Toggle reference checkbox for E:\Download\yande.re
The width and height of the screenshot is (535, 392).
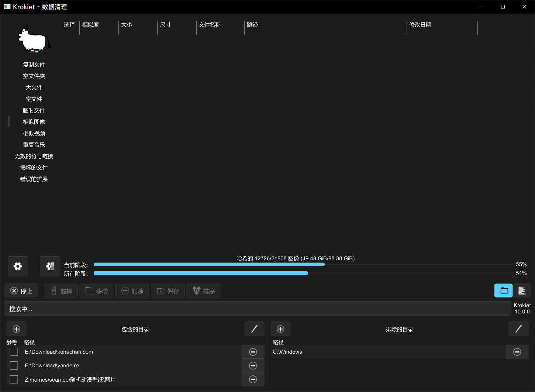click(14, 365)
